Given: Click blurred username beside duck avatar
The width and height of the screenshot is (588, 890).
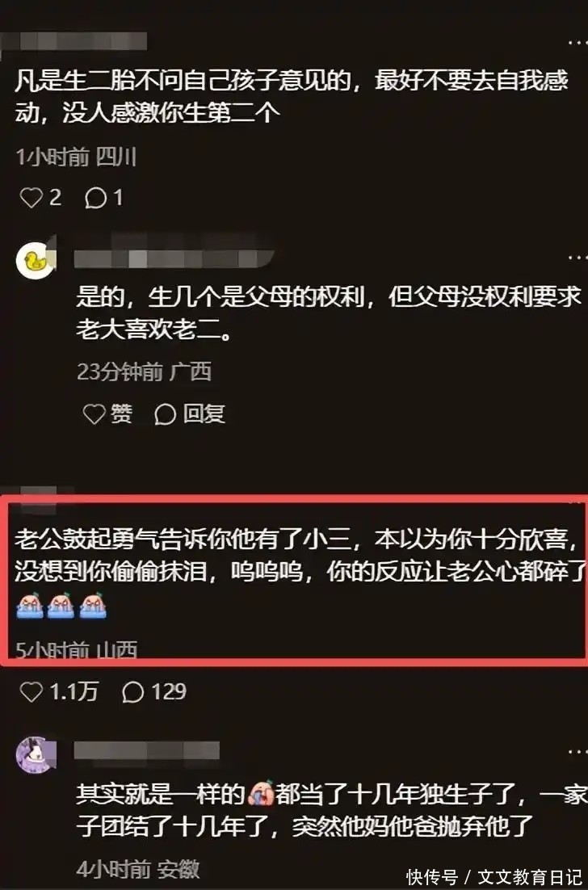Looking at the screenshot, I should point(174,258).
